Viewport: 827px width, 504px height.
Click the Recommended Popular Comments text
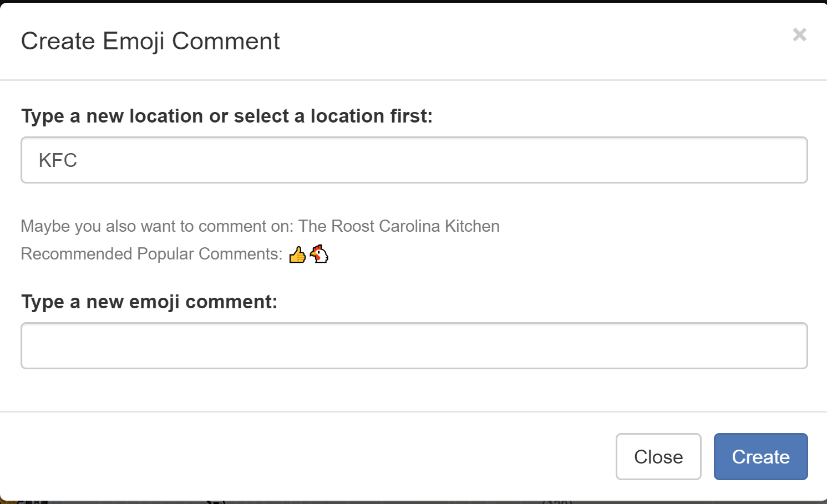151,254
